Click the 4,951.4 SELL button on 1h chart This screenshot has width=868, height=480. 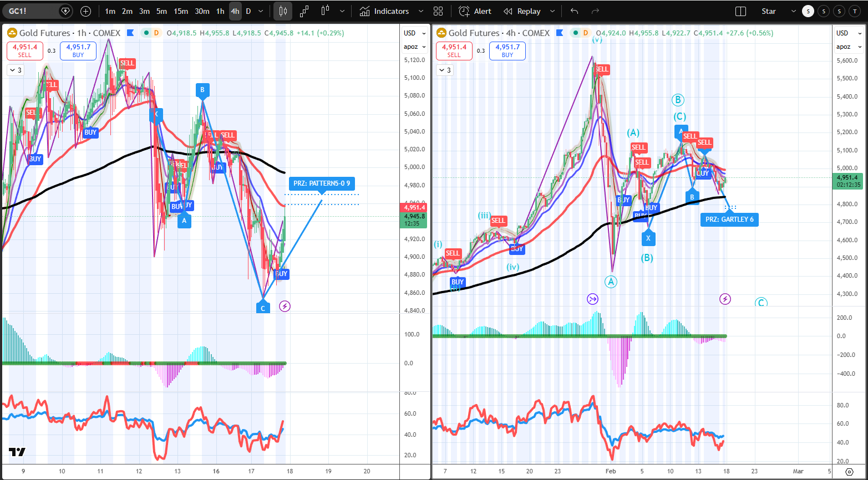pos(25,51)
